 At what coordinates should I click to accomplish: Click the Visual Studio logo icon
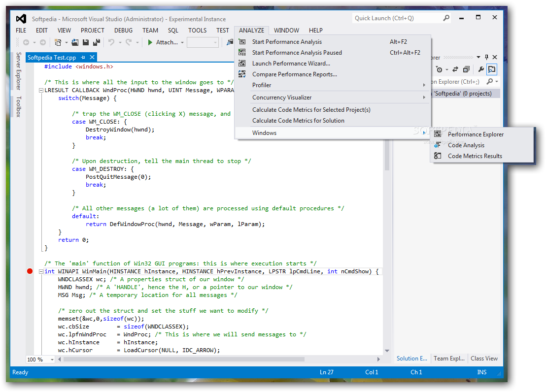(x=21, y=18)
